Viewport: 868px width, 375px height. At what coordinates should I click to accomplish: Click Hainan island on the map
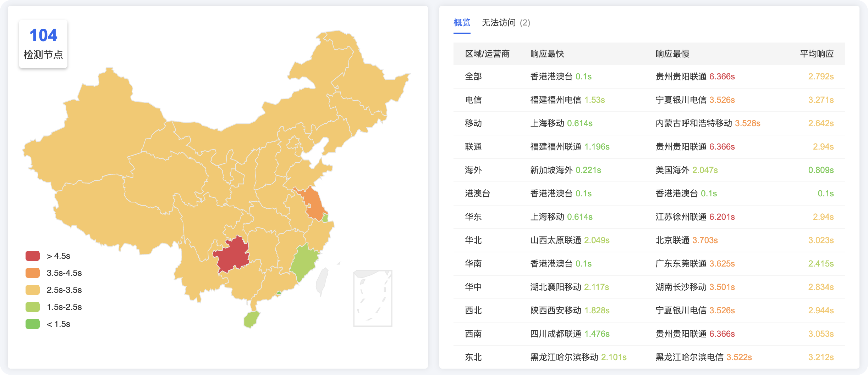[x=251, y=319]
